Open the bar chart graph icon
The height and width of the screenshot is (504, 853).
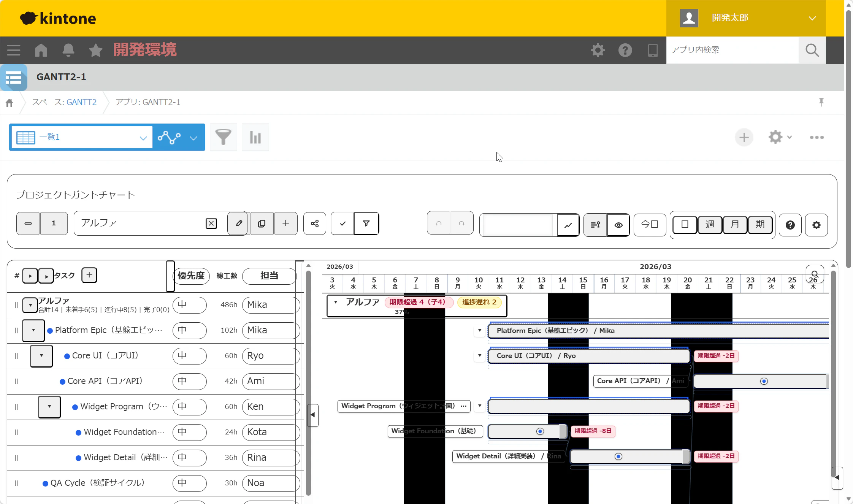tap(255, 137)
